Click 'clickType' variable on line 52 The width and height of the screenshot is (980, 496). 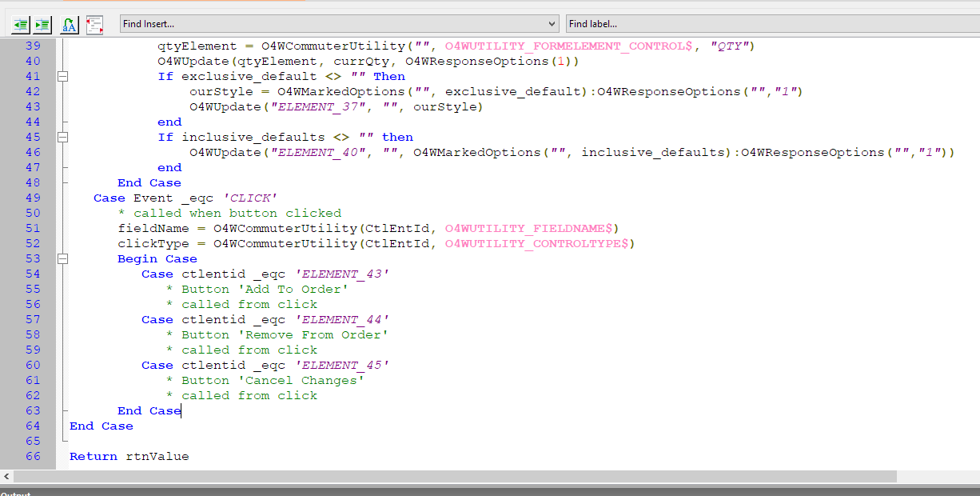(x=153, y=243)
